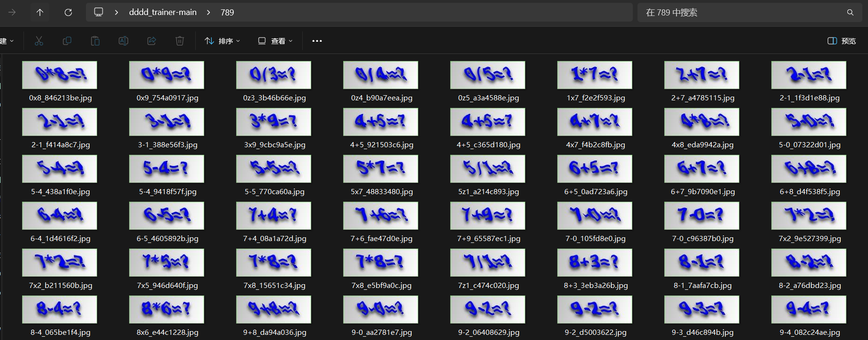Select thumbnail of 0x8_846213be.jpg

coord(60,75)
